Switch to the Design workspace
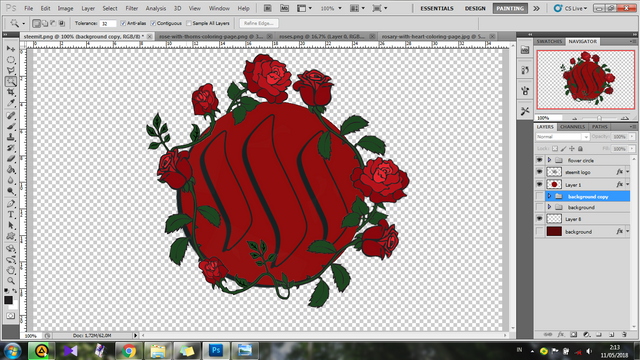This screenshot has width=640, height=360. [475, 8]
